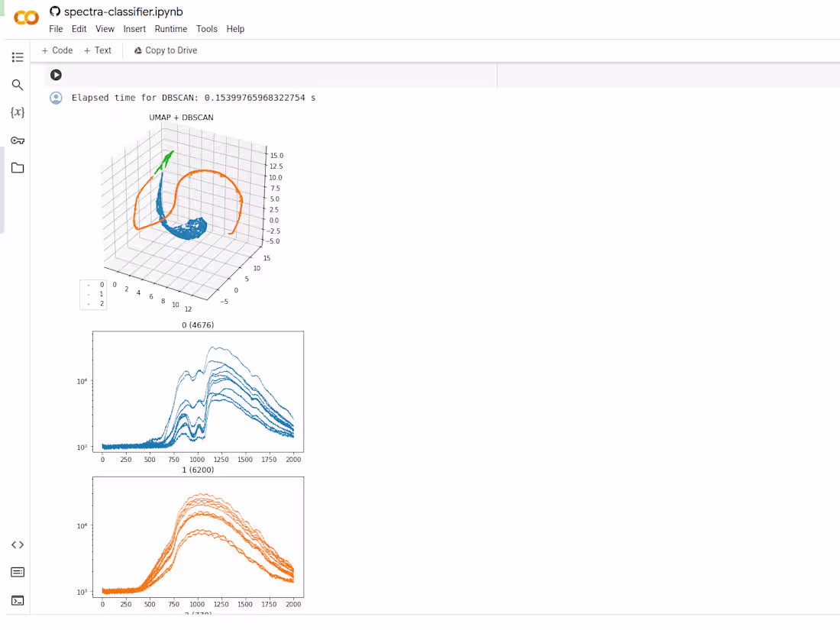Open a terminal from the sidebar
Viewport: 840px width, 630px height.
coord(18,600)
